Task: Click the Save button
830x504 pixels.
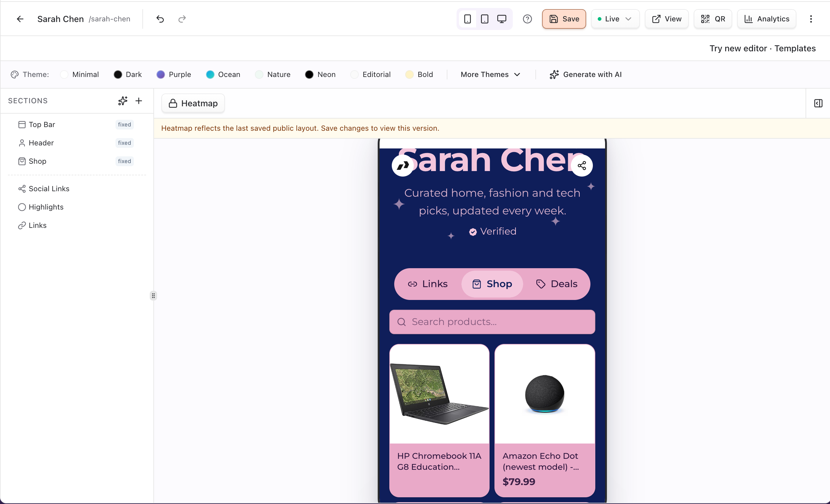Action: point(564,19)
